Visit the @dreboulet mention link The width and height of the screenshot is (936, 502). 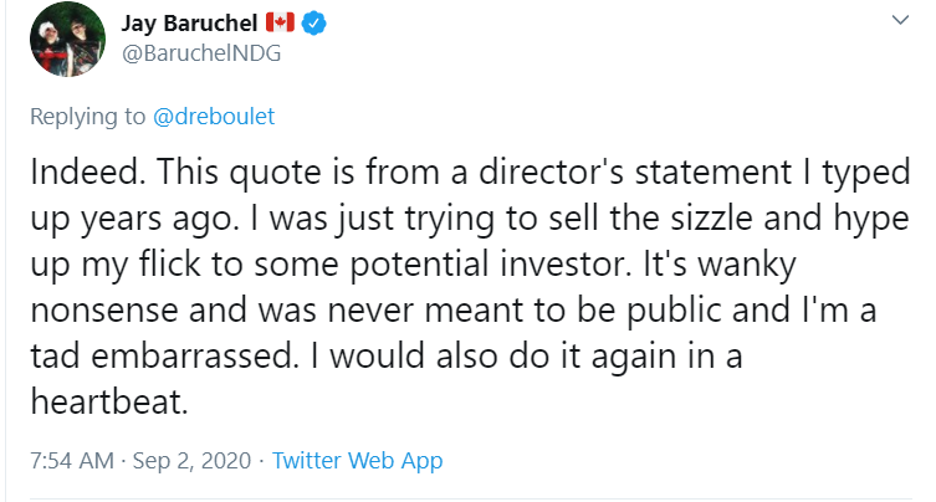tap(213, 117)
